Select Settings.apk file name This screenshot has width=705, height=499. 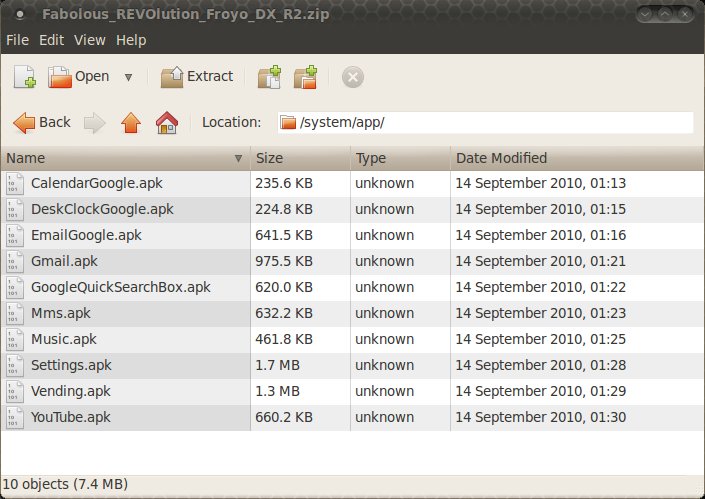click(71, 365)
